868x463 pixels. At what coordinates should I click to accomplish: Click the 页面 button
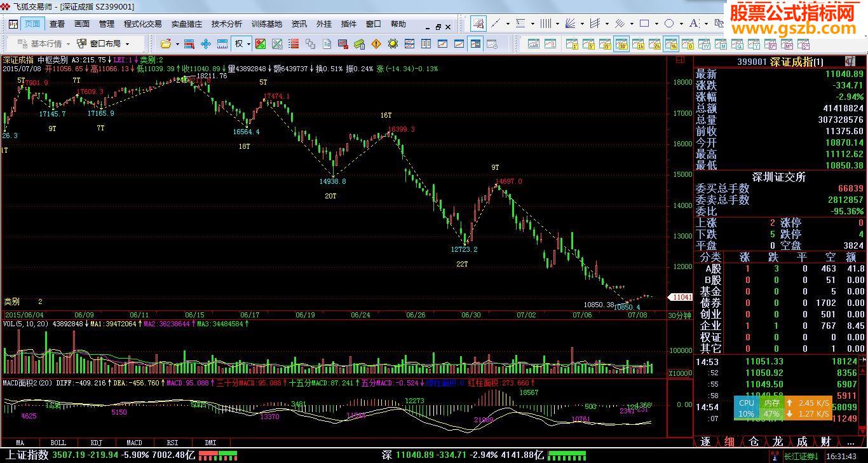click(32, 24)
